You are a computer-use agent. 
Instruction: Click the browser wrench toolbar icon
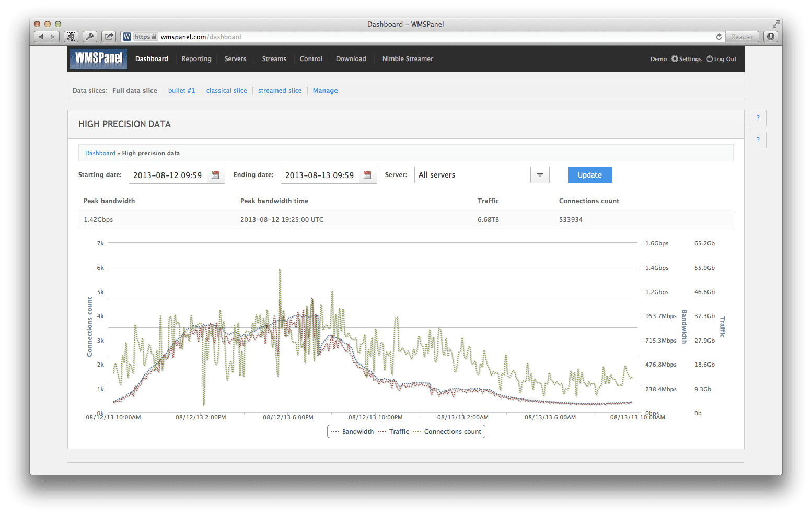pos(90,37)
